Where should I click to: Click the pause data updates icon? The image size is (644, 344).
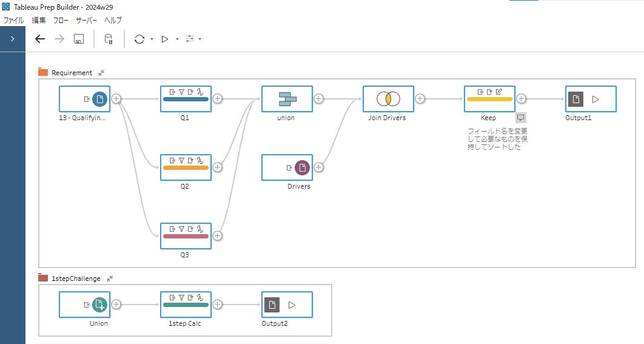point(109,39)
